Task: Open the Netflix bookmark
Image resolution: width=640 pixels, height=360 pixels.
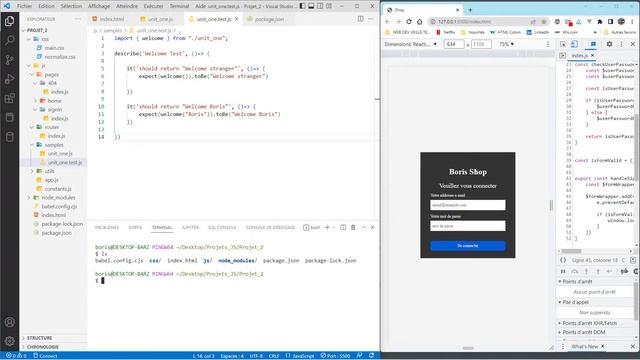Action: click(446, 32)
